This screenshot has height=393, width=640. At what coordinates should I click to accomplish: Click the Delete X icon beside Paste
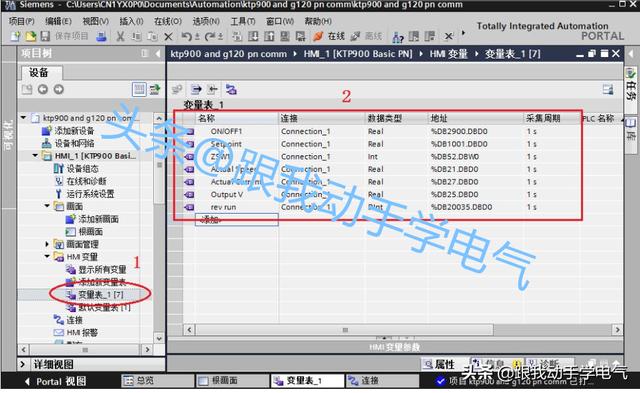[168, 37]
